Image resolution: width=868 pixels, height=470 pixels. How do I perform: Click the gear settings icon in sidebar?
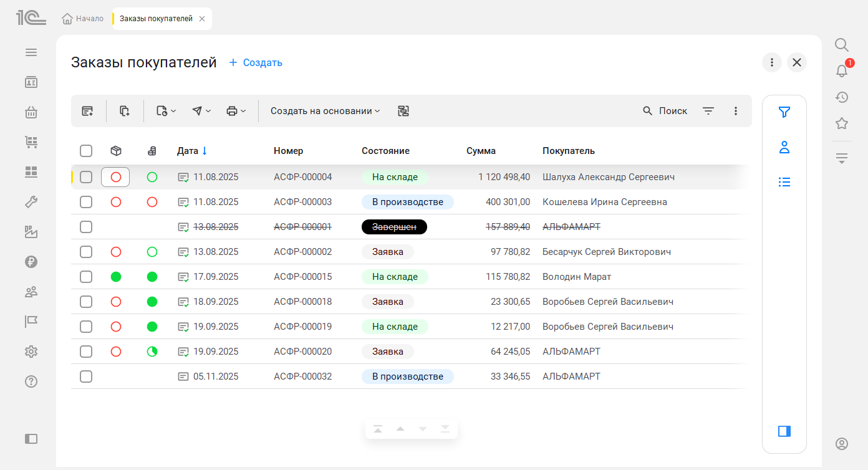point(31,352)
